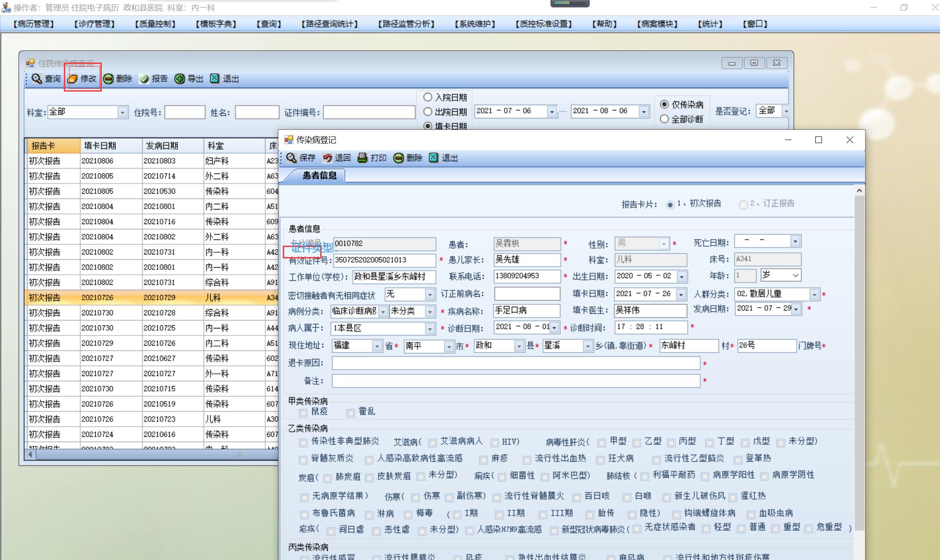Click the 查询 magnifier icon in 住院传染病查询 toolbar
This screenshot has height=560, width=940.
point(37,79)
